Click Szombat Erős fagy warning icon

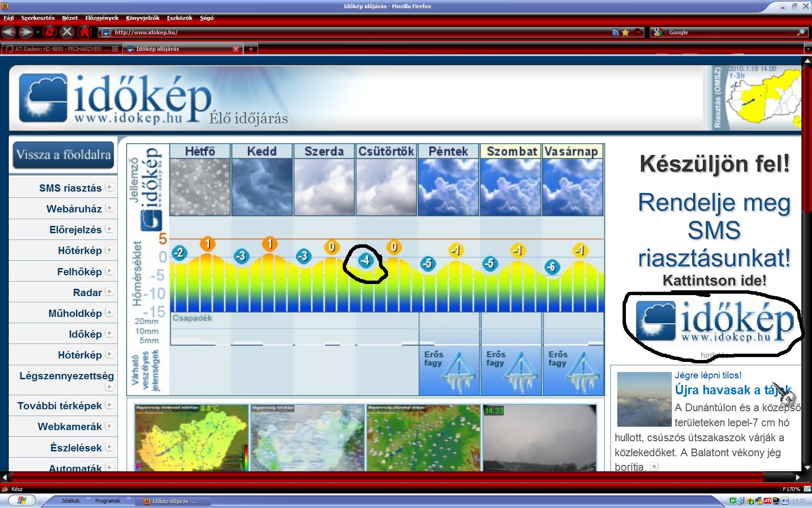click(x=521, y=373)
